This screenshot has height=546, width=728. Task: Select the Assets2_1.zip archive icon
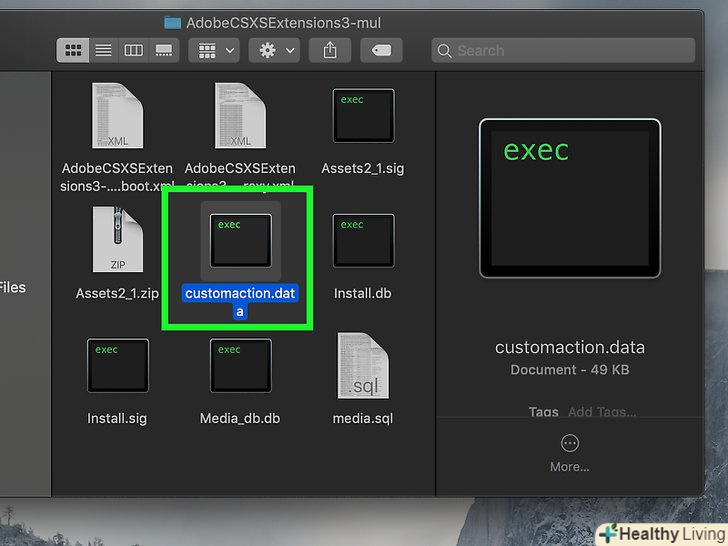[117, 240]
